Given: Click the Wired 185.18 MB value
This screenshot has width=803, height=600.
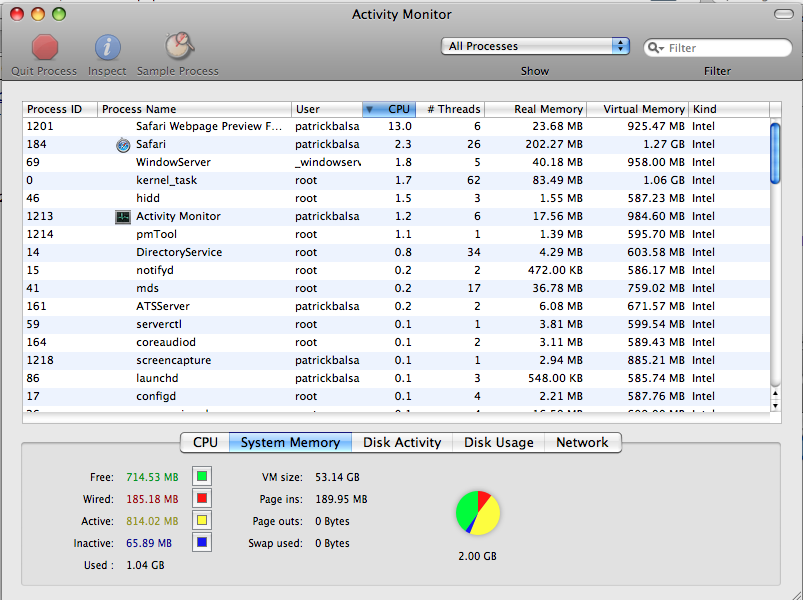Looking at the screenshot, I should [152, 499].
